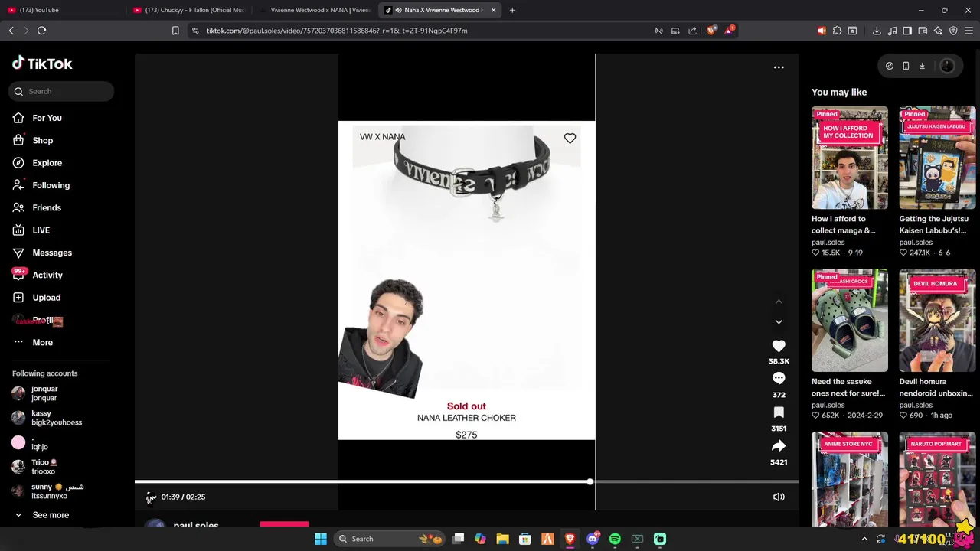The height and width of the screenshot is (551, 980).
Task: Close the Nana X Vivienne Westwood tab
Action: tap(493, 10)
